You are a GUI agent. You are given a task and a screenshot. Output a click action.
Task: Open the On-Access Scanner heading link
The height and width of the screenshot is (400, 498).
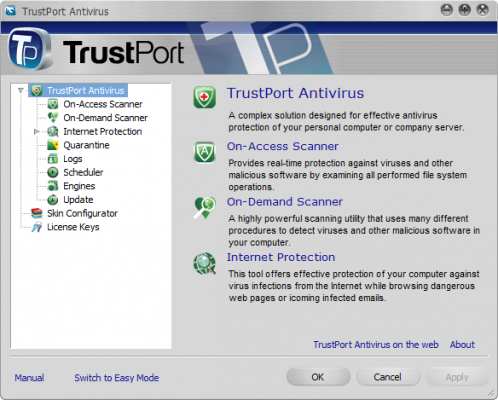coord(283,146)
